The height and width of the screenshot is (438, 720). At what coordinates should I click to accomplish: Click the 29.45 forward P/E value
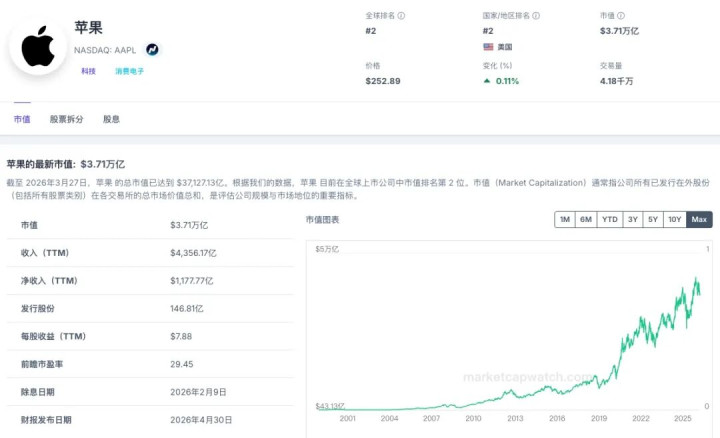[x=182, y=364]
